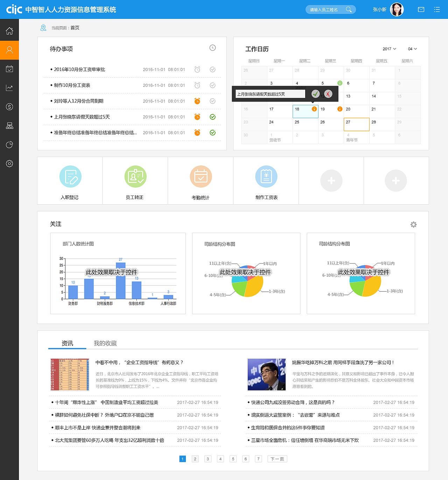Click 劳动节 holiday cell in calendar
This screenshot has height=480, width=448.
[280, 137]
